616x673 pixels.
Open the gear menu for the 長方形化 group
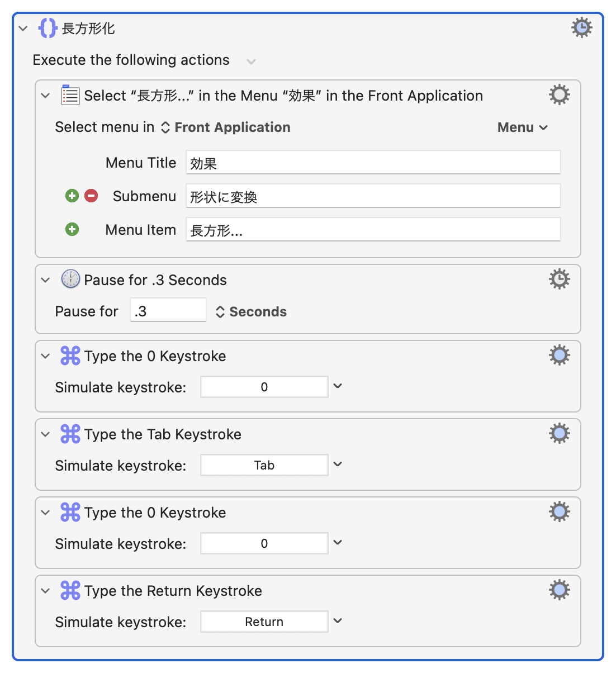[581, 27]
